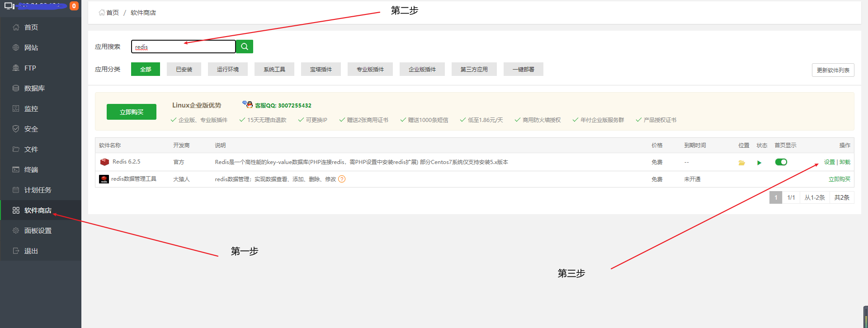The height and width of the screenshot is (328, 868).
Task: Select the 全部 category tab
Action: [146, 69]
